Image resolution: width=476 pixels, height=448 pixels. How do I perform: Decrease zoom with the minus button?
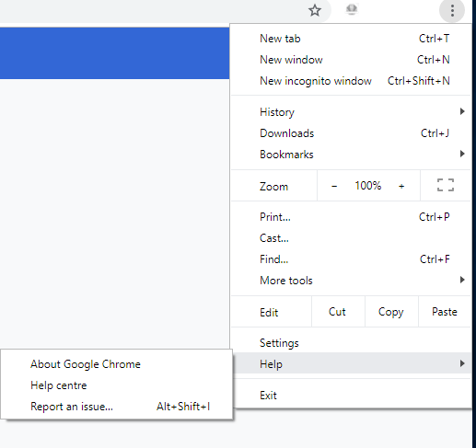334,186
